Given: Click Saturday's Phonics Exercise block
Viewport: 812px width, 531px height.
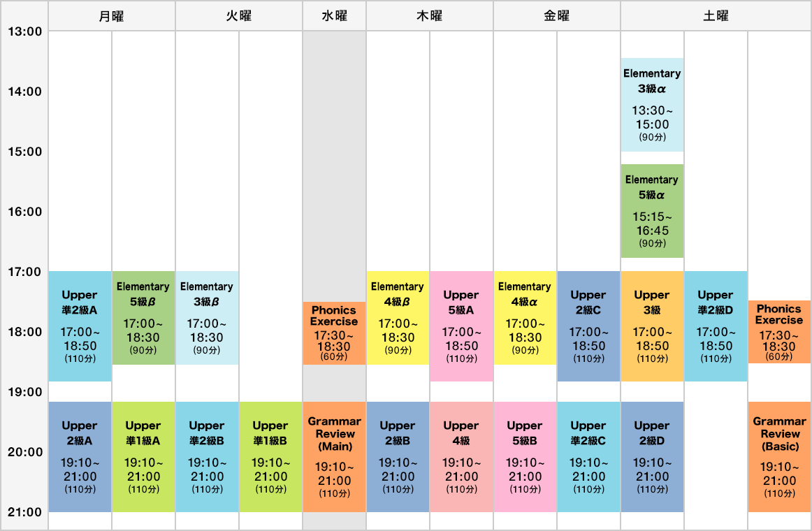Looking at the screenshot, I should [x=779, y=332].
